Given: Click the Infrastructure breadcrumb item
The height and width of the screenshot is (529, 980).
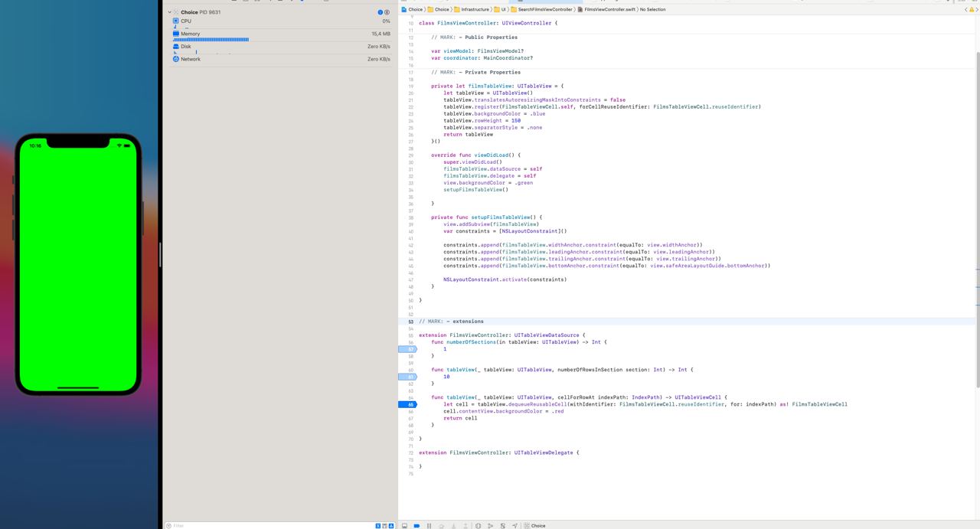Looking at the screenshot, I should tap(475, 9).
